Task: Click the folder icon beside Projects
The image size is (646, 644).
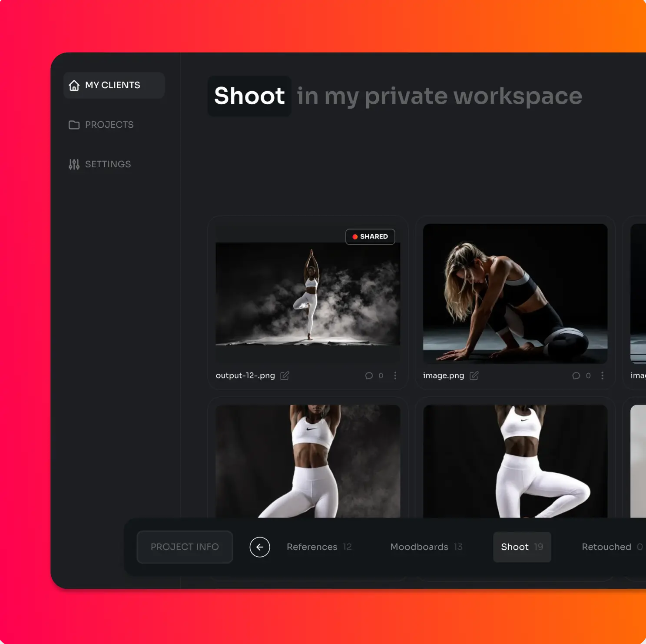Action: coord(74,125)
